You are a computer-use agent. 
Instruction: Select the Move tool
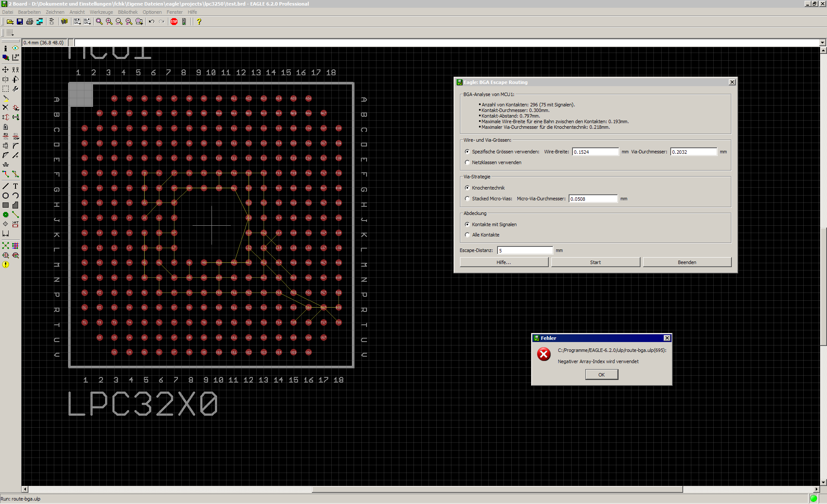click(x=6, y=70)
